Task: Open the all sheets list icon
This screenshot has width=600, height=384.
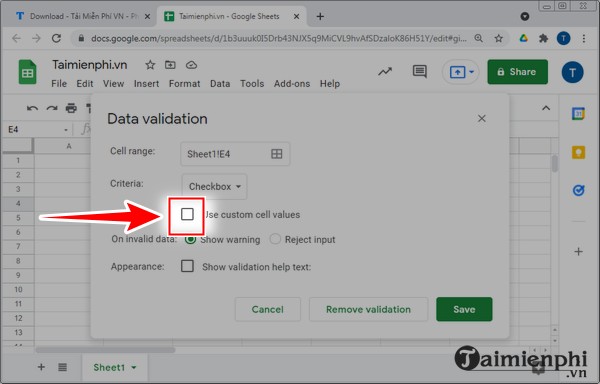Action: tap(62, 367)
